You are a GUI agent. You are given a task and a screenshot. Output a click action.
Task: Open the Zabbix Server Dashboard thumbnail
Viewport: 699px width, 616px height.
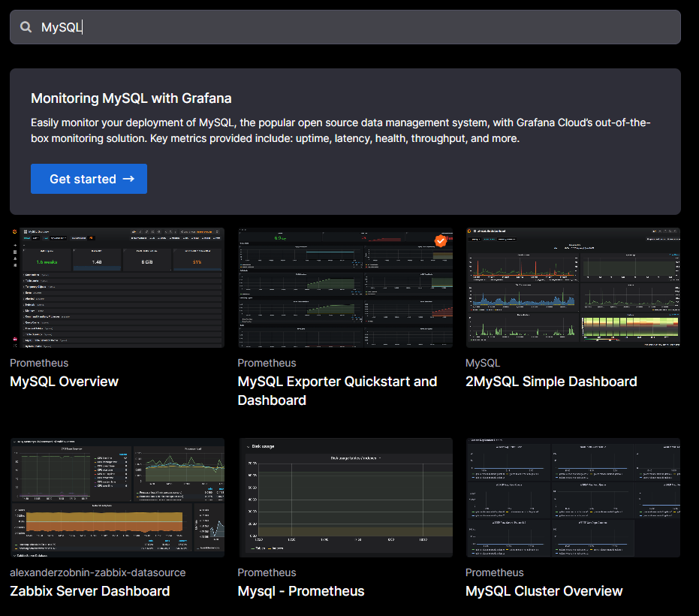pyautogui.click(x=117, y=497)
